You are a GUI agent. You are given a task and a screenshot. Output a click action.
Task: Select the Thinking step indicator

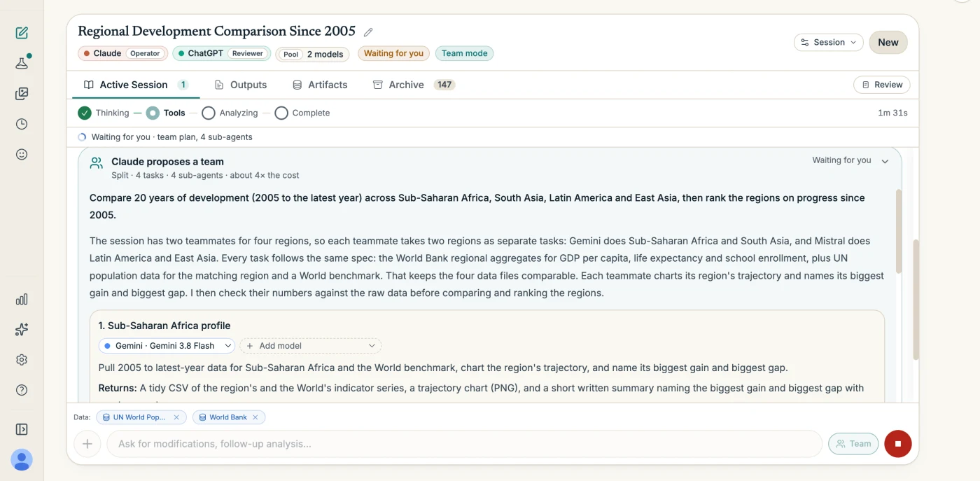pyautogui.click(x=104, y=113)
